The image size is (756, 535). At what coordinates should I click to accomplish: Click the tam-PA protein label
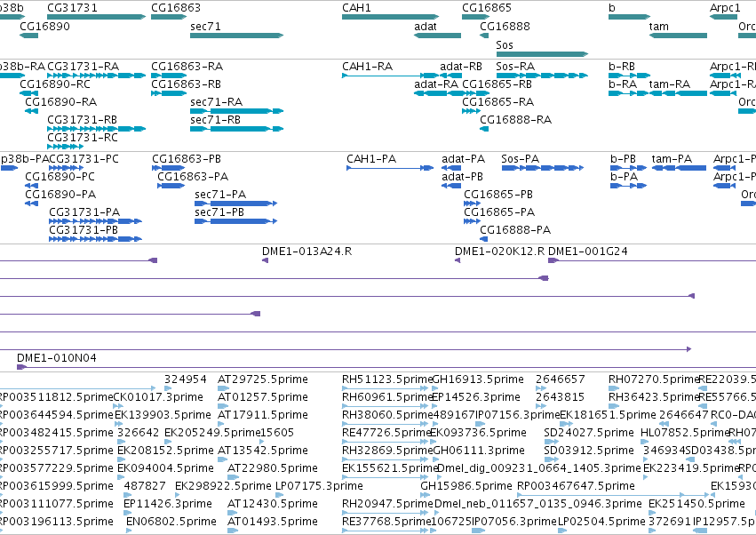(x=672, y=159)
